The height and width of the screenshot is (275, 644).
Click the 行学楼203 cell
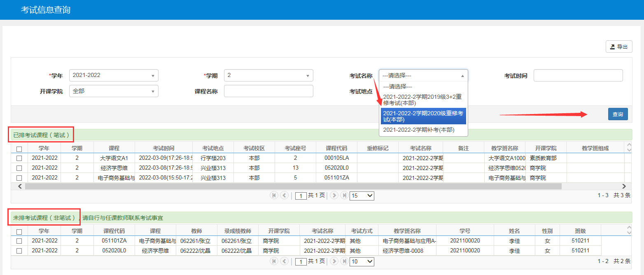point(213,158)
